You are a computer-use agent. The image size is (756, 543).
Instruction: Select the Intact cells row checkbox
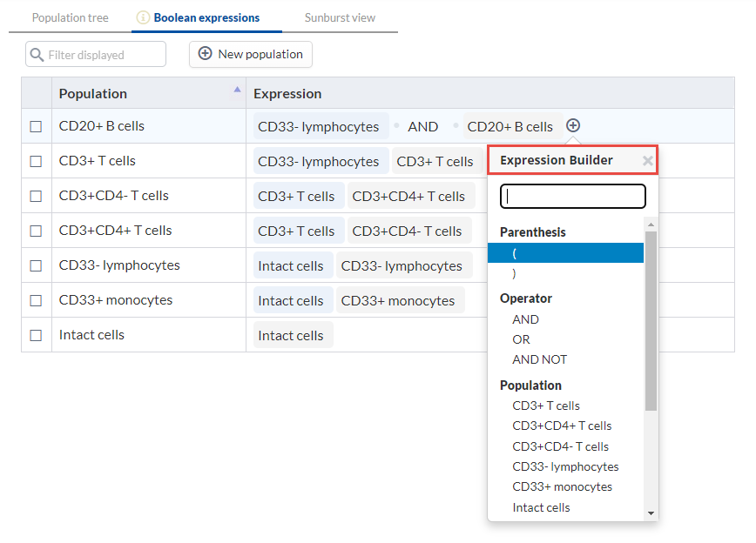[x=36, y=335]
